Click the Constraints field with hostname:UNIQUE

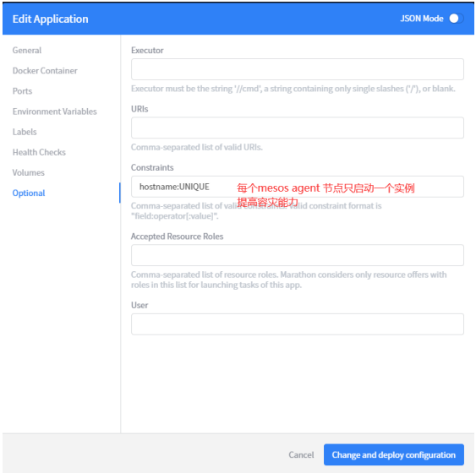point(298,187)
